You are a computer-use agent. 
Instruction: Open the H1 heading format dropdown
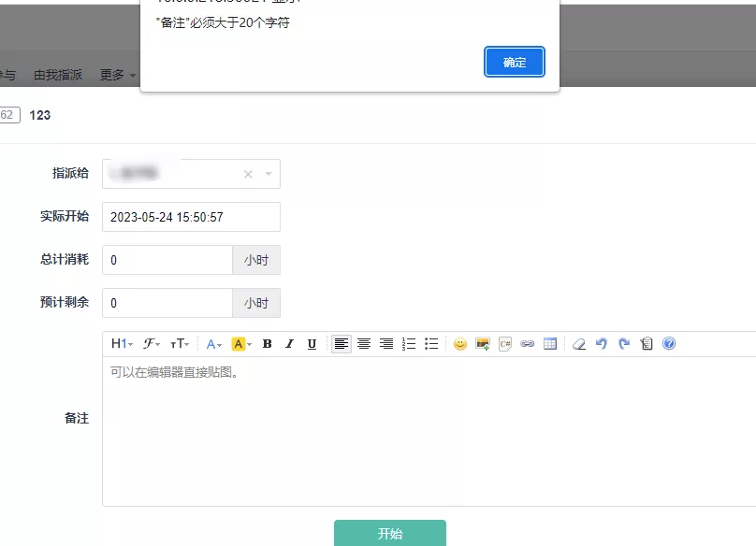[122, 344]
